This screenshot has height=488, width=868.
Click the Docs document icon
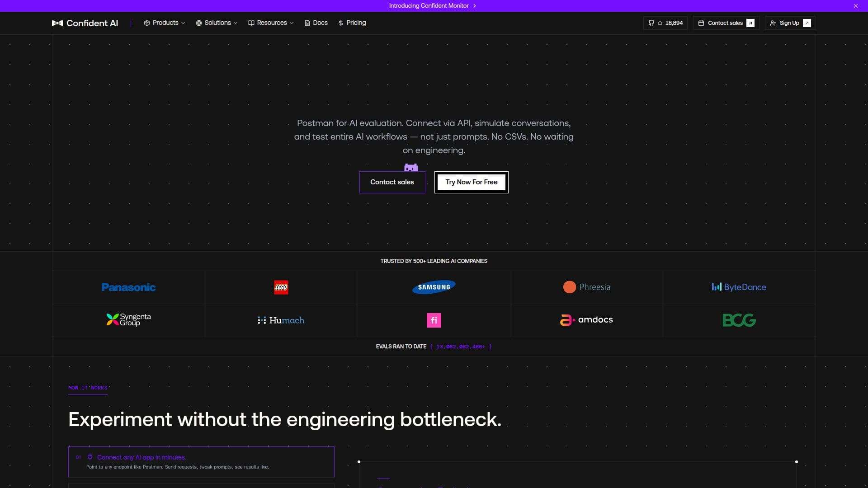pyautogui.click(x=307, y=23)
